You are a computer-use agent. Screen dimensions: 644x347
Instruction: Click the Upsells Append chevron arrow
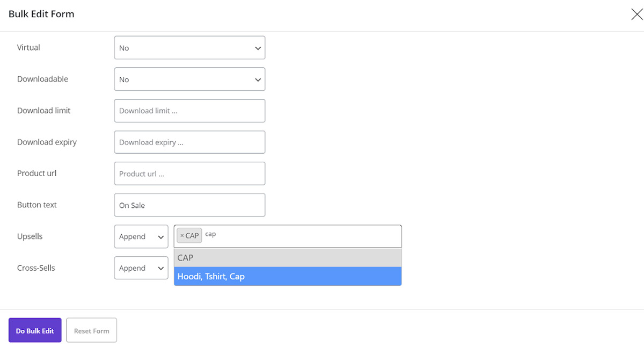pyautogui.click(x=160, y=237)
